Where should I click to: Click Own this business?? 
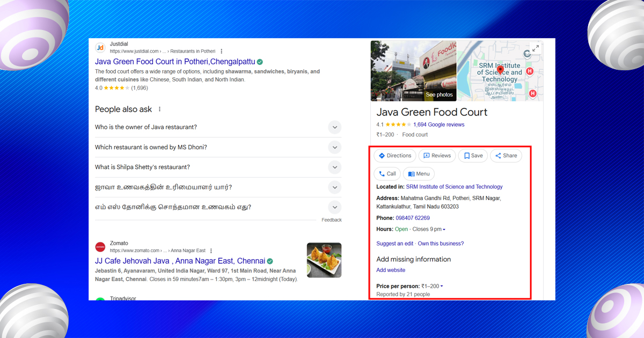point(441,244)
